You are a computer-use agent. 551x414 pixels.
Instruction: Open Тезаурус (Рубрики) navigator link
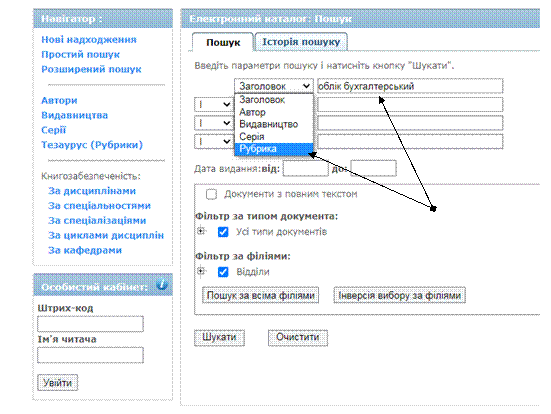tap(92, 145)
